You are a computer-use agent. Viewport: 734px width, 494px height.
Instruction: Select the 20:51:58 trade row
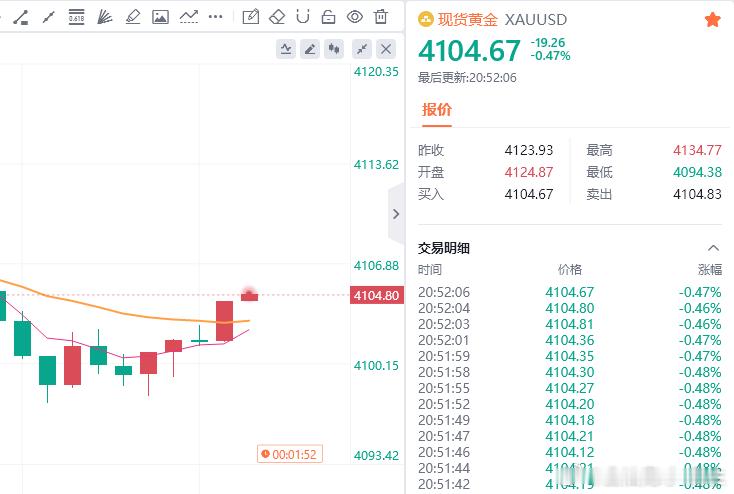coord(570,372)
